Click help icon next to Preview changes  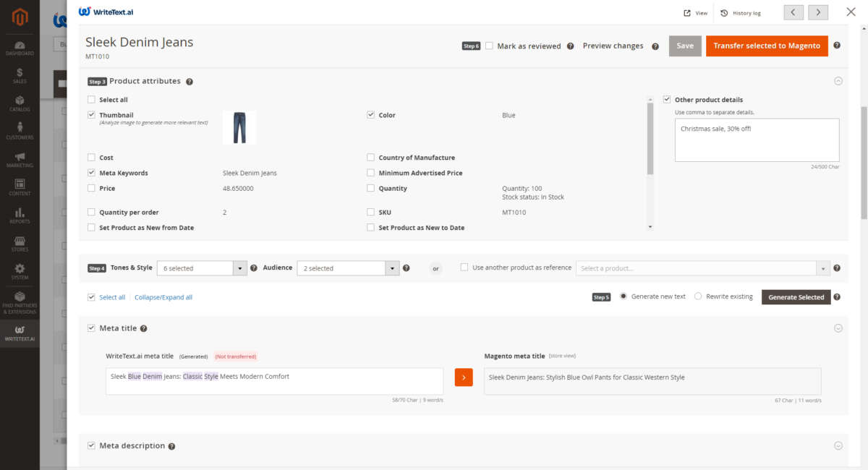click(655, 46)
